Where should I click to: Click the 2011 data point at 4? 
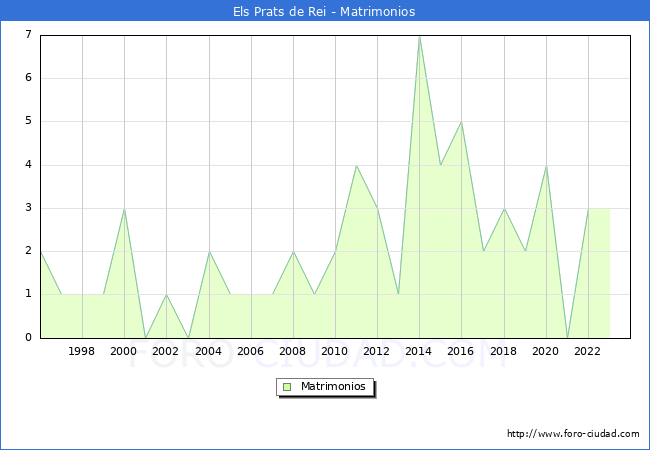356,165
